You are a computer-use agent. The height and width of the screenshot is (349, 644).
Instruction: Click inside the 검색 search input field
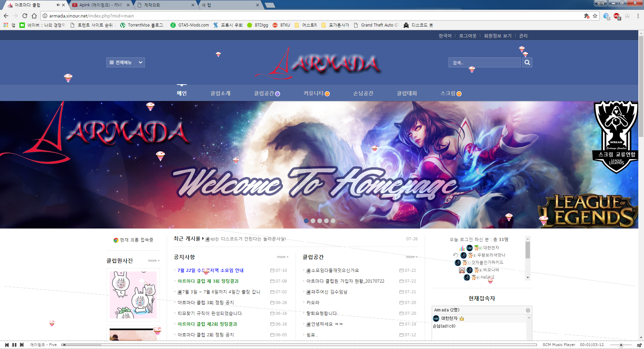485,62
